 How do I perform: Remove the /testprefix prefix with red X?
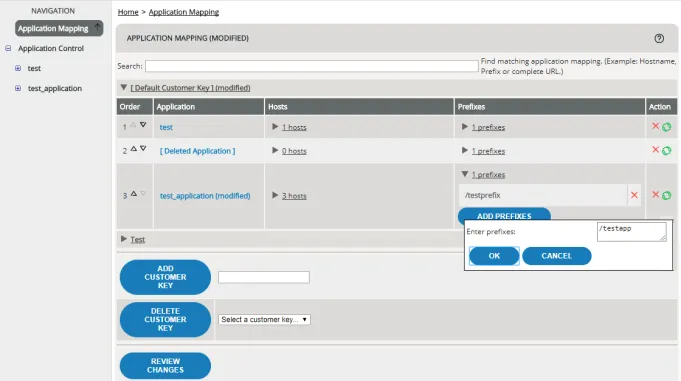point(634,195)
